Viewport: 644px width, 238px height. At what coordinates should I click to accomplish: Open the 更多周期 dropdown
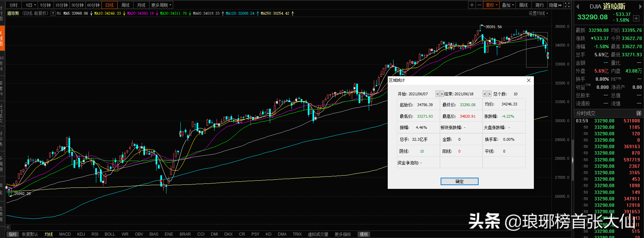tap(161, 5)
